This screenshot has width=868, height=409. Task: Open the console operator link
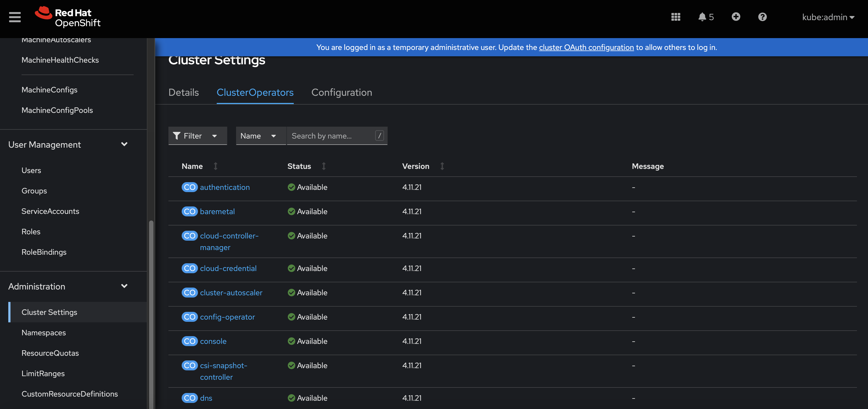213,341
